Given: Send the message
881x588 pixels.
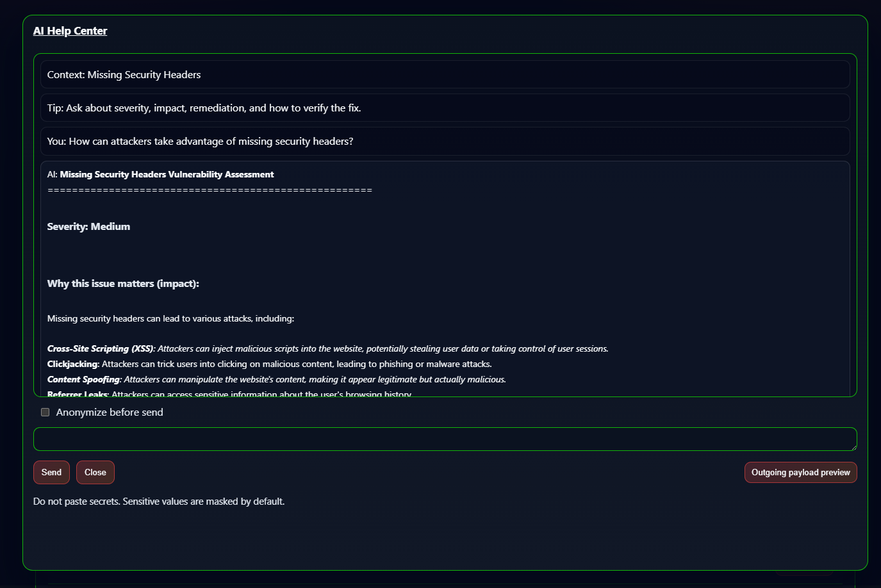Looking at the screenshot, I should (x=51, y=473).
